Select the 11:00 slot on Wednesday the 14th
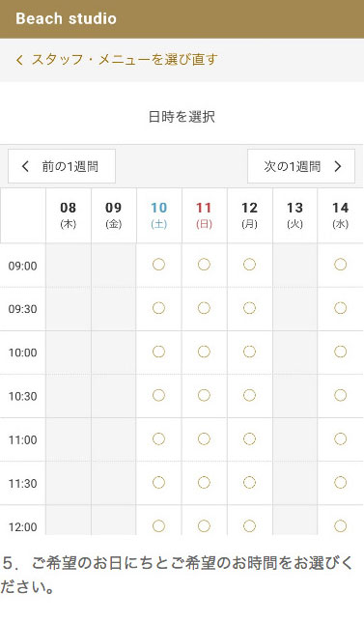The image size is (364, 621). coord(340,438)
